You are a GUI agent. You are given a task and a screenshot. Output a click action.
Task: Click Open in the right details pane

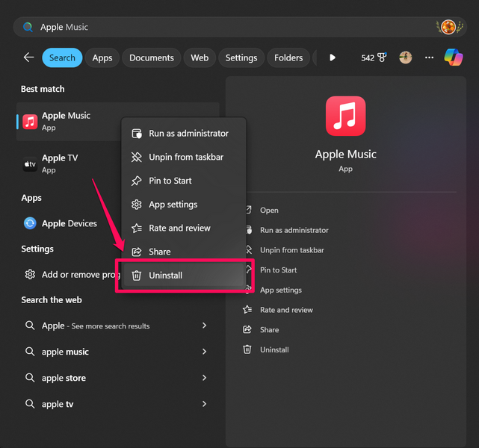coord(269,211)
